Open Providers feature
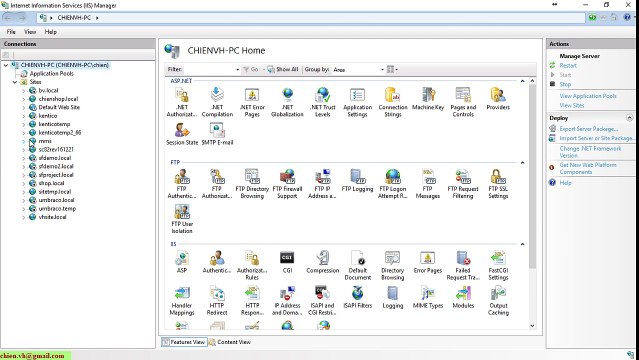Viewport: 639px width, 360px height. pos(498,99)
